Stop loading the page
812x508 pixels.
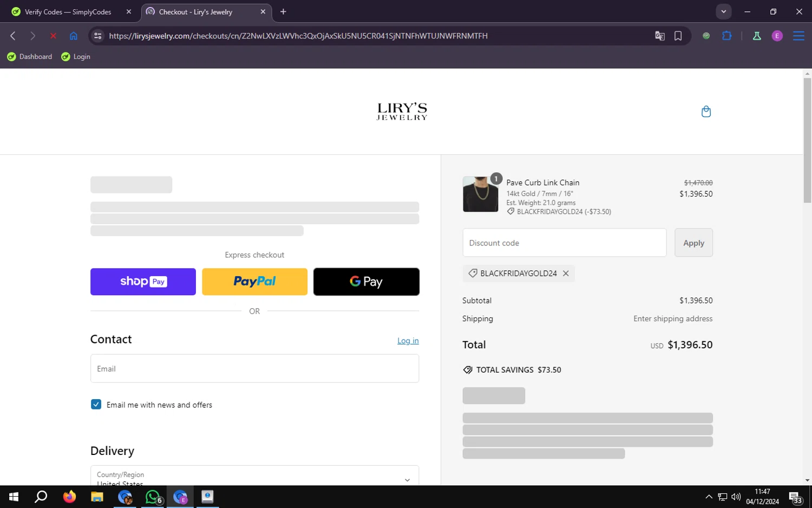tap(53, 36)
